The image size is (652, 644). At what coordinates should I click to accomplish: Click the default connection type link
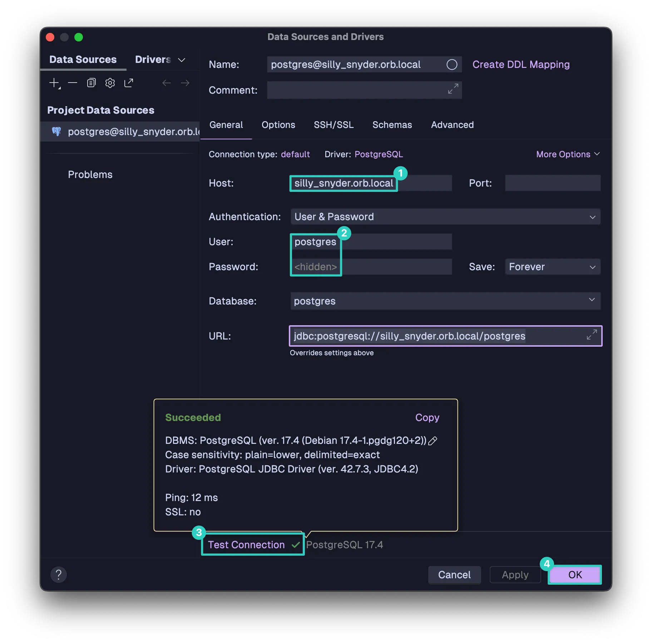(295, 154)
